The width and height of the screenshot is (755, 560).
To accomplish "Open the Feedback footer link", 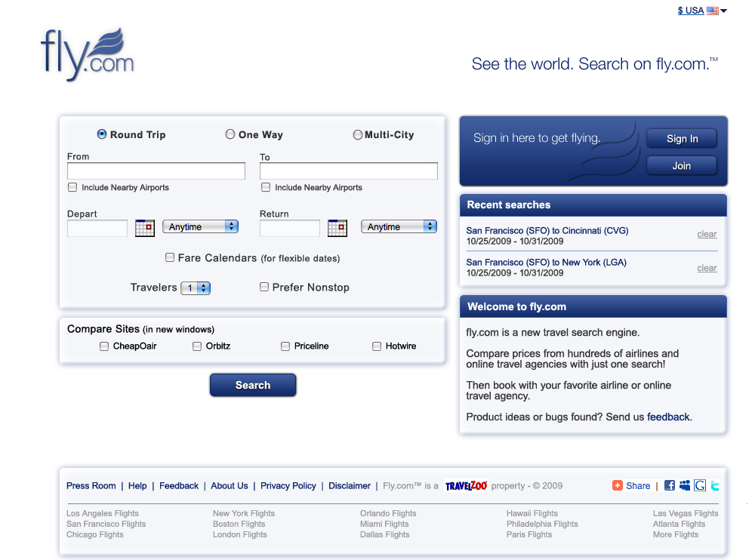I will (179, 486).
